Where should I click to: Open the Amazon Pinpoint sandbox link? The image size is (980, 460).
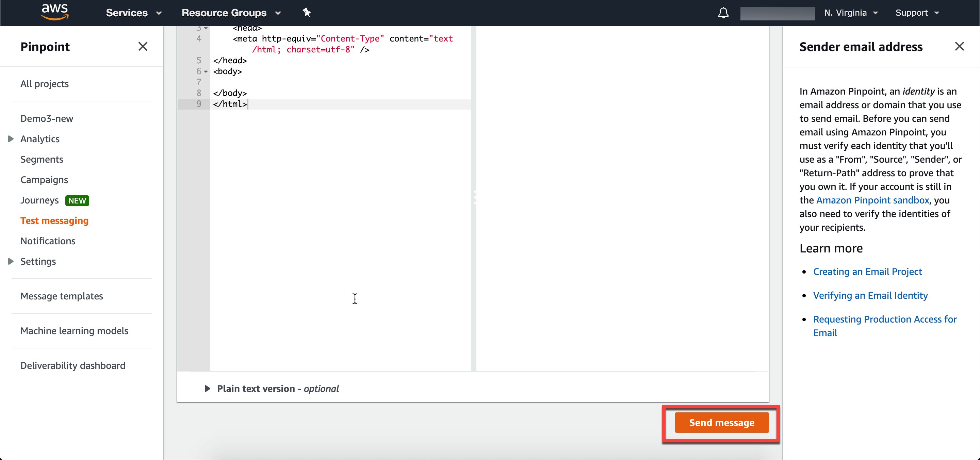tap(872, 200)
